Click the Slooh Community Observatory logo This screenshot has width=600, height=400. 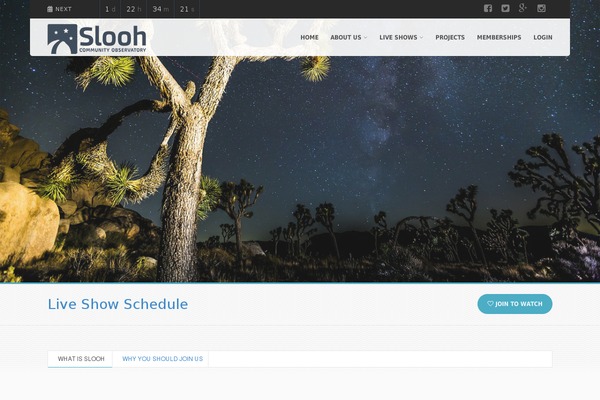pyautogui.click(x=97, y=39)
